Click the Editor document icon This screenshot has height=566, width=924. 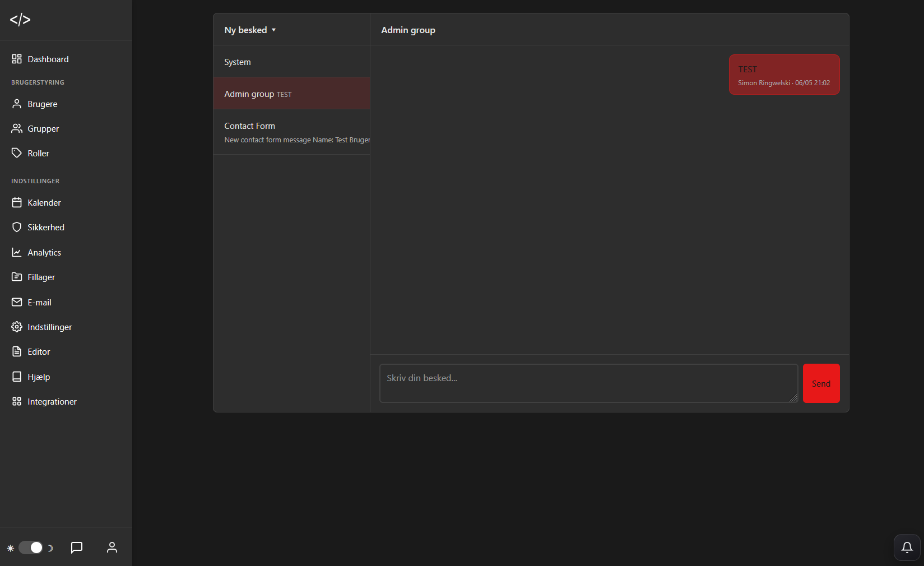pos(17,351)
